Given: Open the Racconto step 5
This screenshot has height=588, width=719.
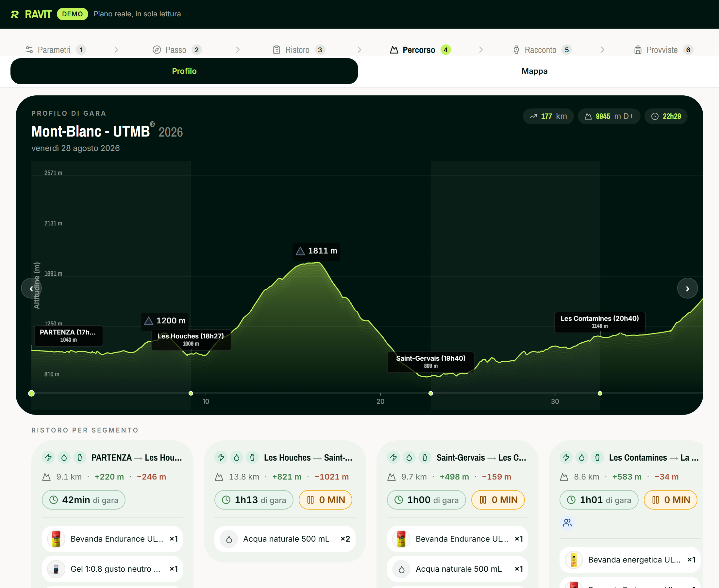Looking at the screenshot, I should point(543,50).
